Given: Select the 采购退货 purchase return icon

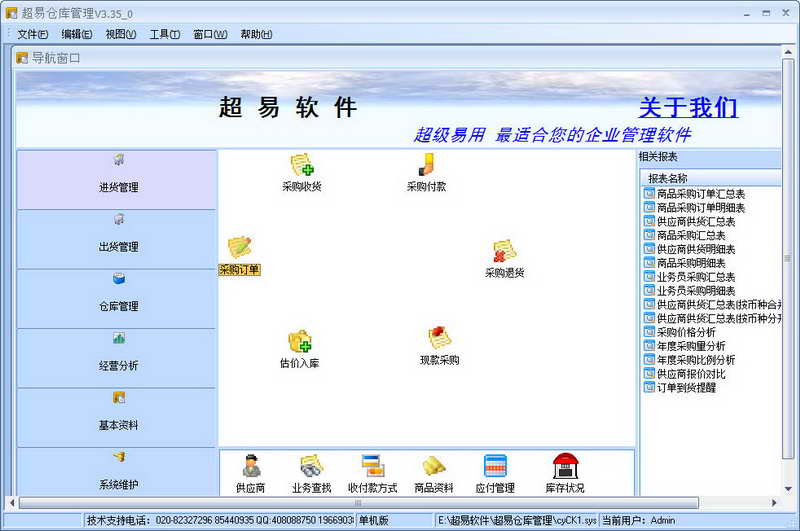Looking at the screenshot, I should 504,252.
